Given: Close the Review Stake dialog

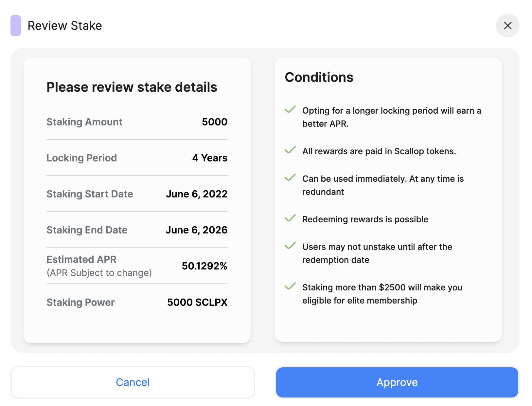Looking at the screenshot, I should (x=507, y=26).
